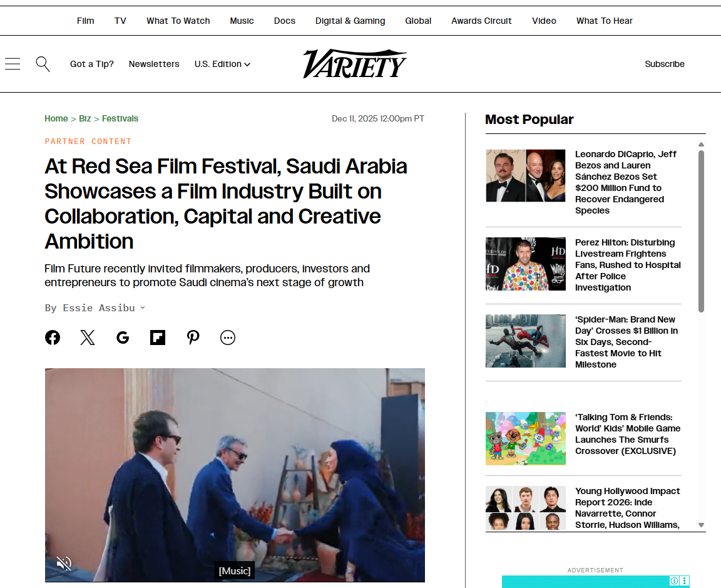This screenshot has width=721, height=588.
Task: Open the Global section
Action: coord(418,21)
